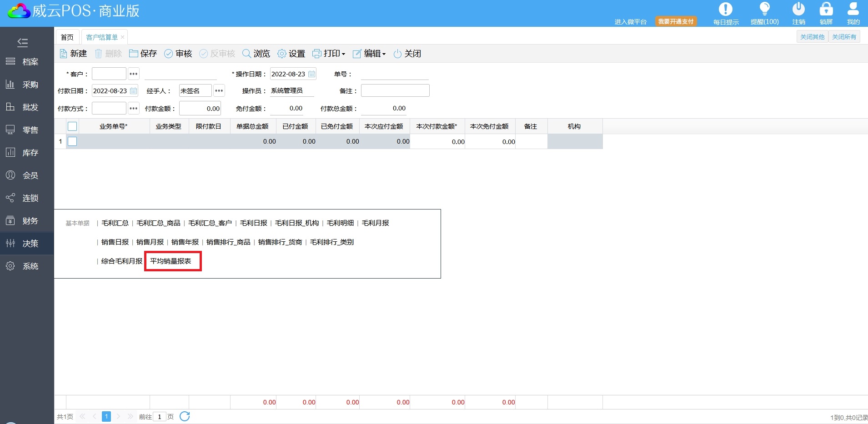Viewport: 868px width, 424px height.
Task: Click into the 备注 remarks input field
Action: pyautogui.click(x=395, y=91)
